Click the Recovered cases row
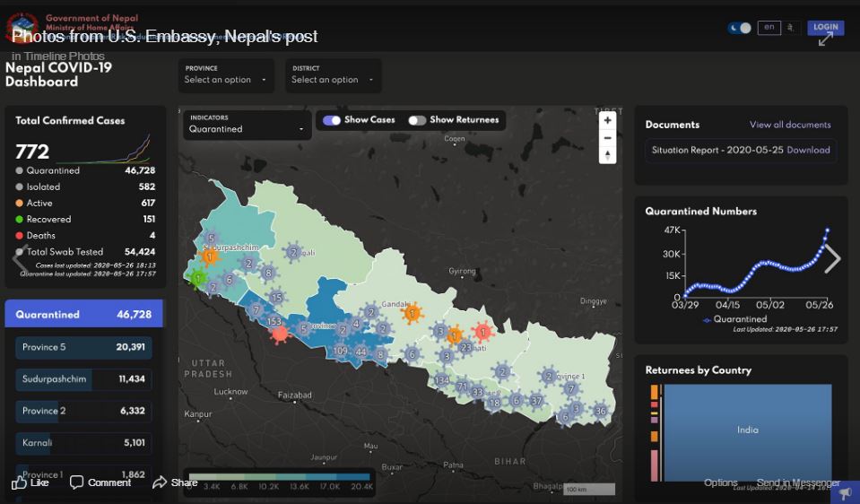This screenshot has width=860, height=504. pos(85,220)
